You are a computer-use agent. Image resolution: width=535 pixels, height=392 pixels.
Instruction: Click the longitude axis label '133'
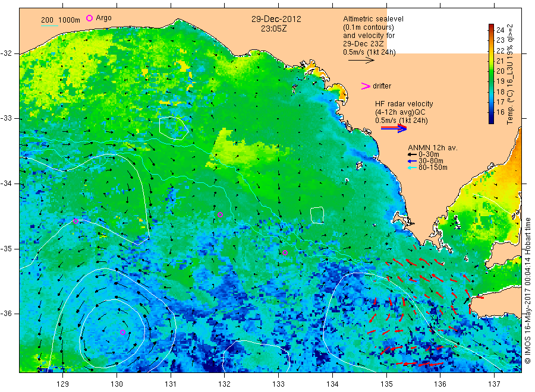click(x=278, y=384)
